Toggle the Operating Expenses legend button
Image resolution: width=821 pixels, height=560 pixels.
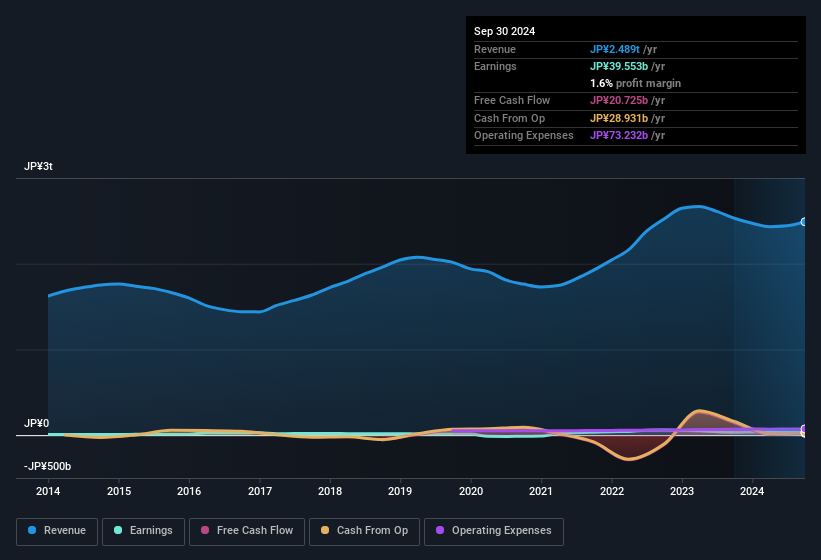click(494, 531)
